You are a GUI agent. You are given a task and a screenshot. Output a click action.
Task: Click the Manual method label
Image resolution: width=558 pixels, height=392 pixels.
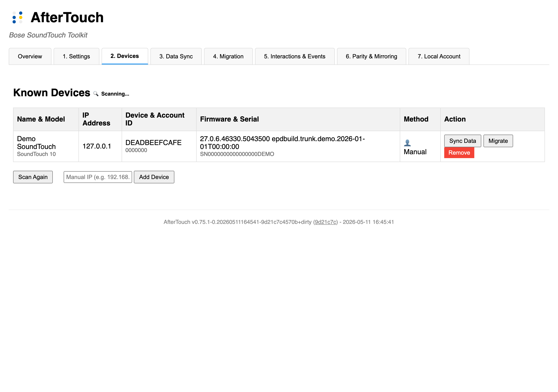(x=415, y=152)
